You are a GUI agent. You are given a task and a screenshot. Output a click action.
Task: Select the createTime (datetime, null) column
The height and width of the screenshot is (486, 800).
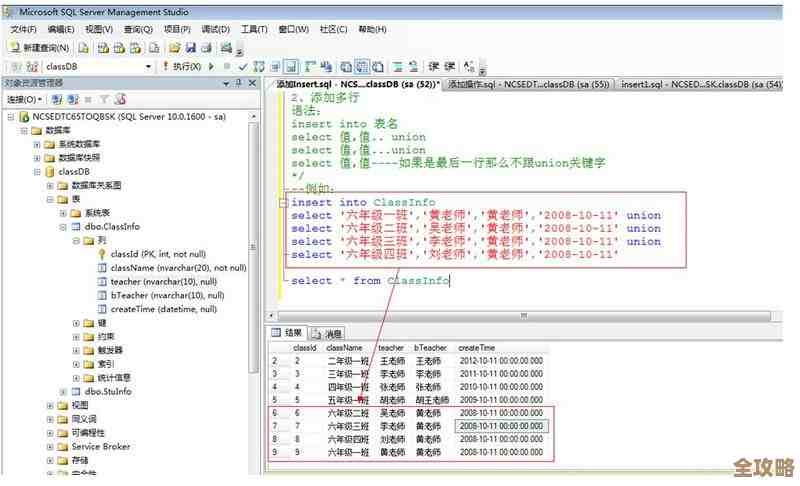[163, 309]
